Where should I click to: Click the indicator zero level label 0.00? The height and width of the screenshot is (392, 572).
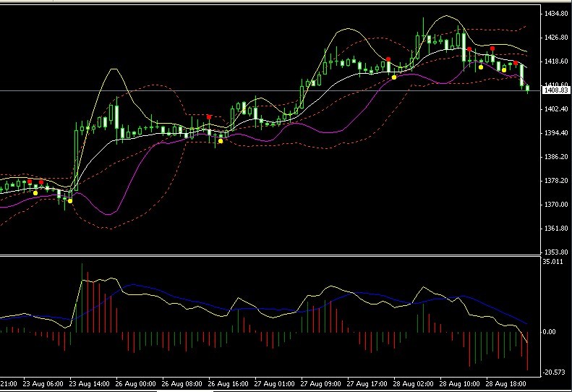pyautogui.click(x=549, y=332)
